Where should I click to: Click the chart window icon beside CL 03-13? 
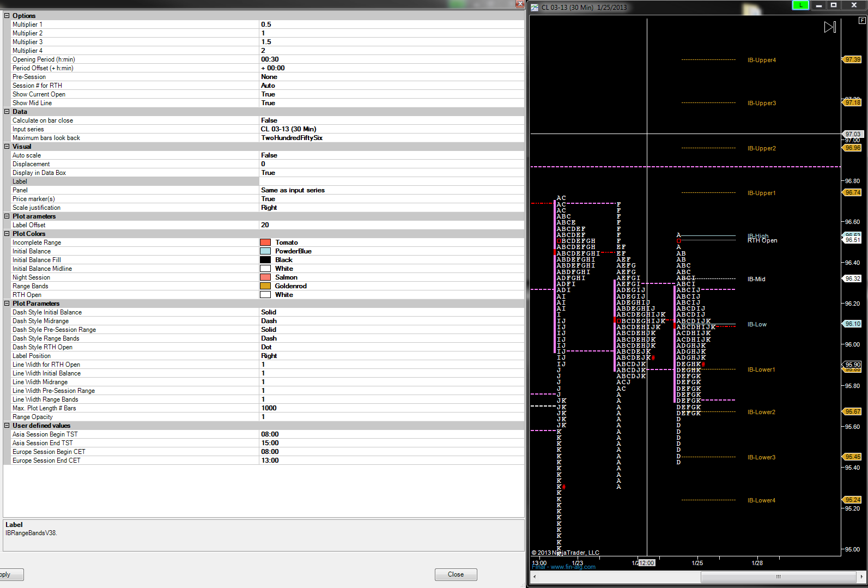coord(535,7)
